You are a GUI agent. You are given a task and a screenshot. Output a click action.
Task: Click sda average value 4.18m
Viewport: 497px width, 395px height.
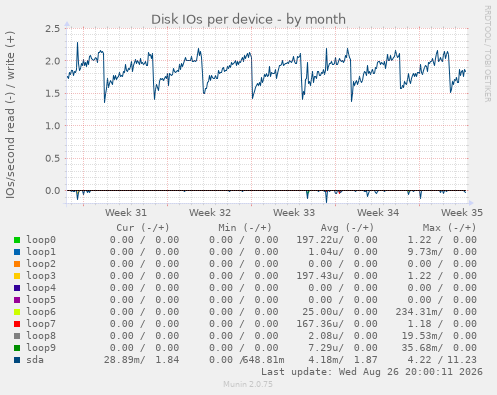(326, 360)
